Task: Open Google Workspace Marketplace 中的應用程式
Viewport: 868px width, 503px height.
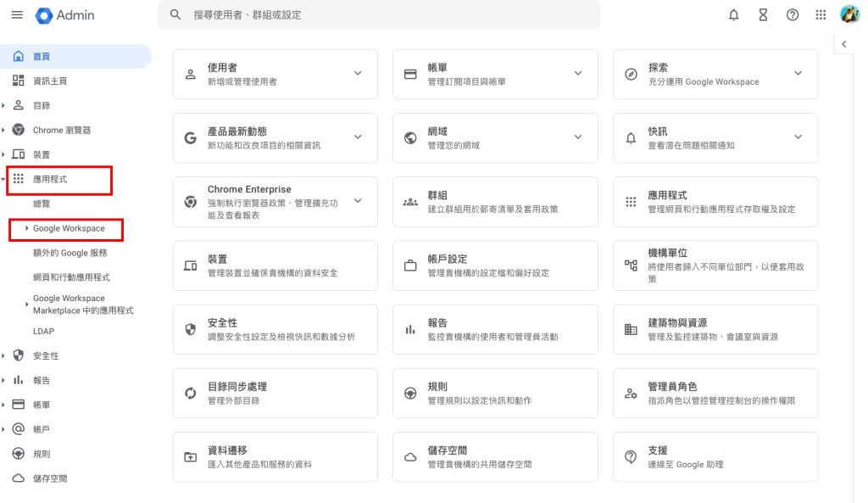Action: coord(83,305)
